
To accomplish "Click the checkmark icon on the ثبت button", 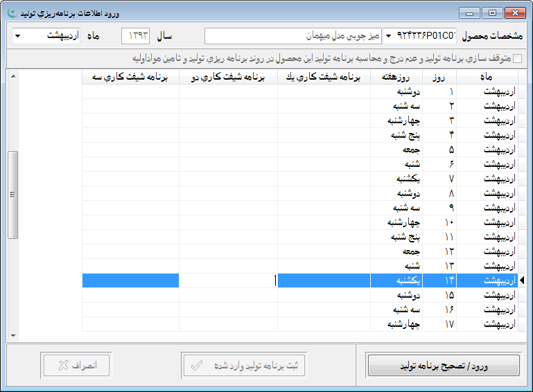I will tap(196, 365).
